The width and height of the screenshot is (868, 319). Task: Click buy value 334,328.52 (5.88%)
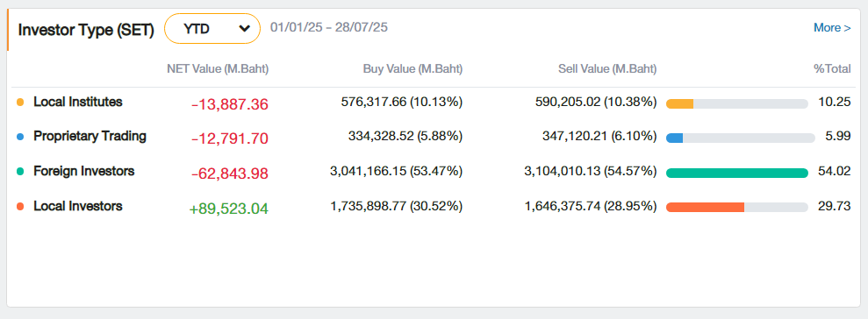[x=405, y=136]
